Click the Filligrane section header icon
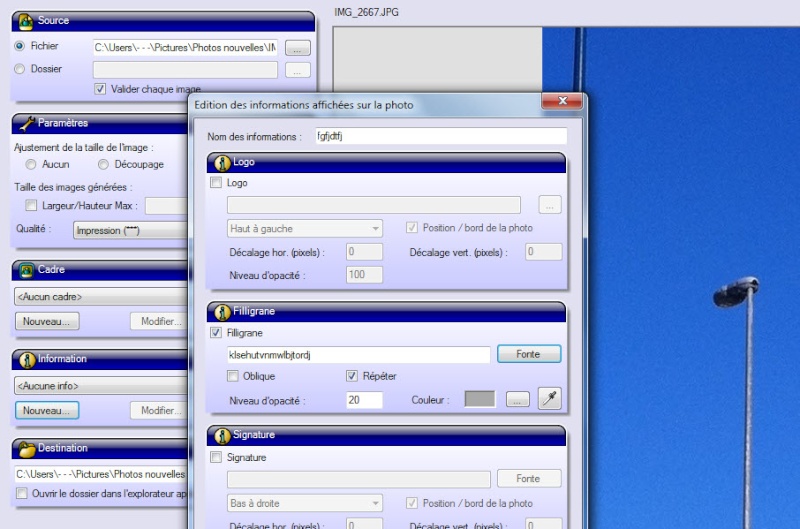 tap(222, 312)
